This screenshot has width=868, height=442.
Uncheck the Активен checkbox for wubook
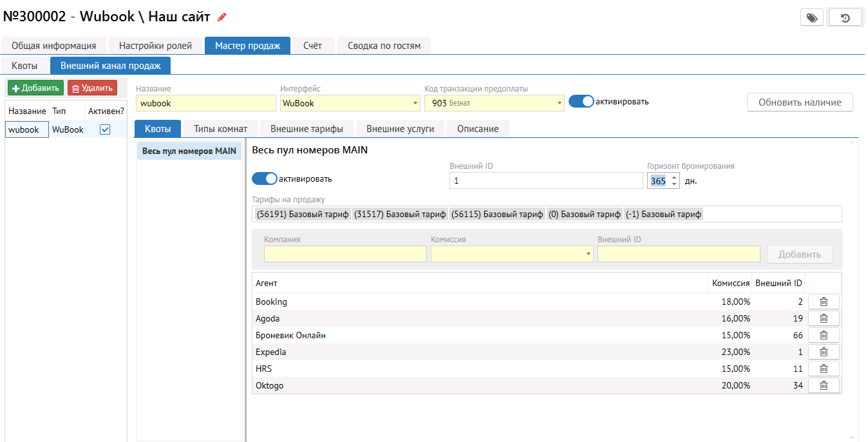105,130
